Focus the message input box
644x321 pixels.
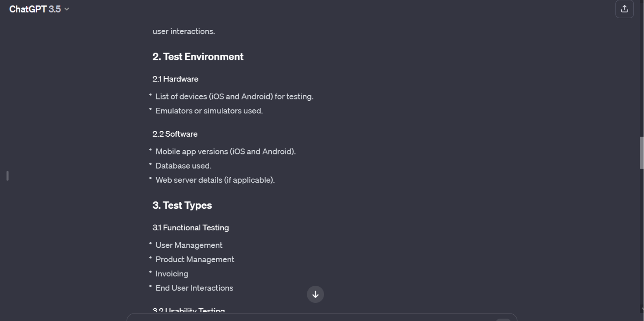(x=314, y=318)
